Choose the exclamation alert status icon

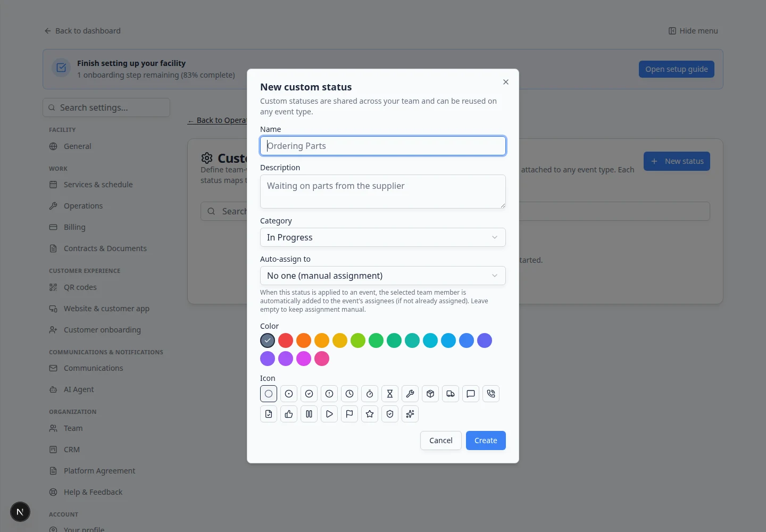point(329,394)
